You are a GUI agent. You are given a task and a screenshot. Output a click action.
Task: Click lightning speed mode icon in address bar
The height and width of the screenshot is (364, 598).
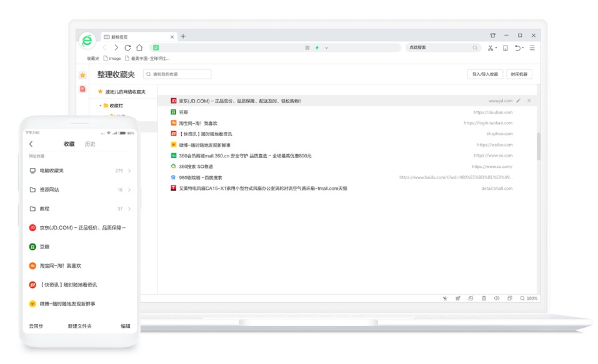click(x=317, y=47)
